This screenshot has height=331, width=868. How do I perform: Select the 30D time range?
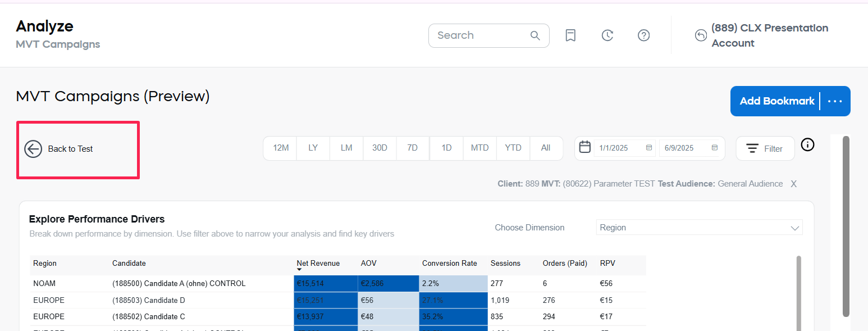pos(380,148)
